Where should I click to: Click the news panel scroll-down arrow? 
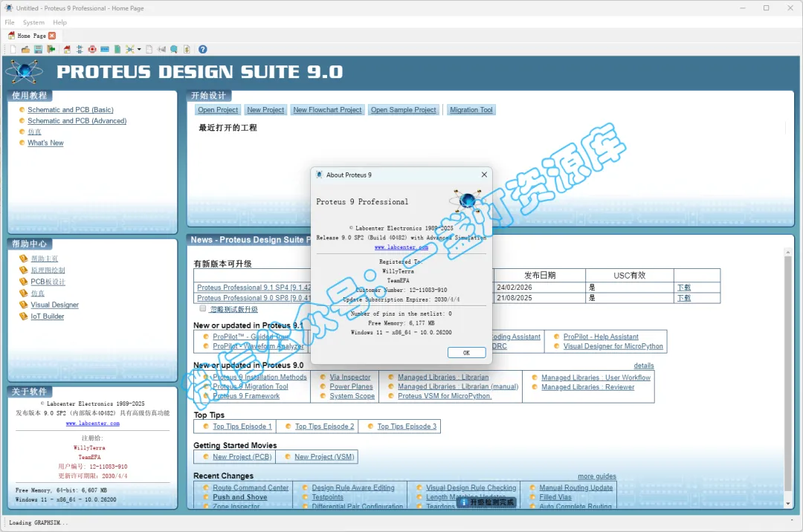[787, 504]
